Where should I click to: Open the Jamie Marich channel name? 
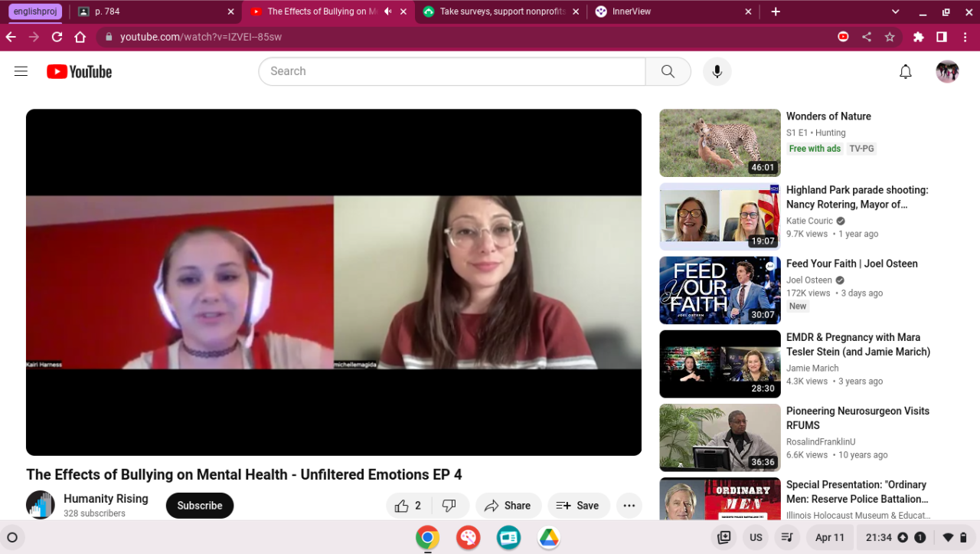point(812,369)
